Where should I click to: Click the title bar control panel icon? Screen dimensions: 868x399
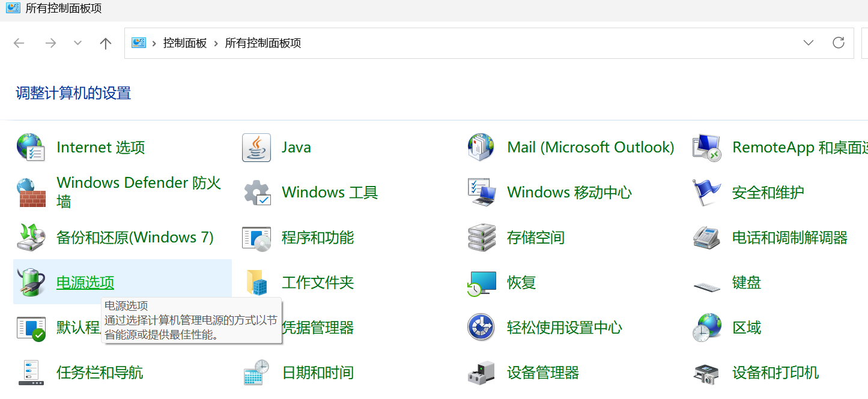pyautogui.click(x=13, y=8)
